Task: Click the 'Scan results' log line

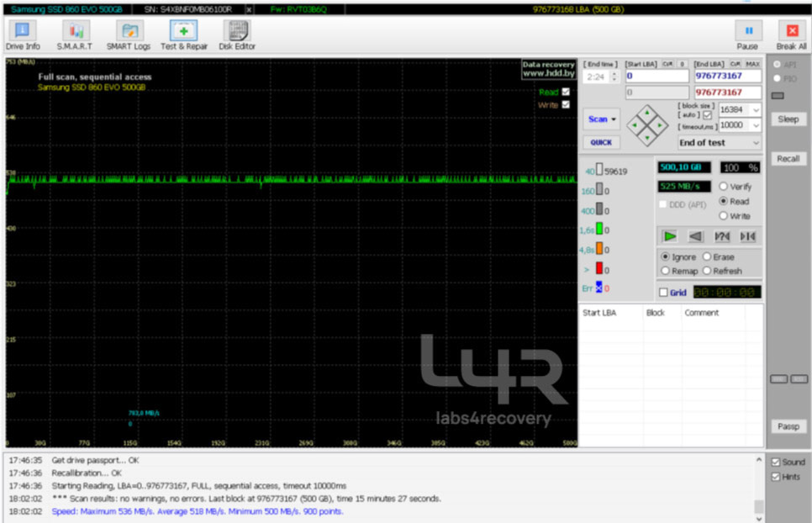Action: coord(246,498)
